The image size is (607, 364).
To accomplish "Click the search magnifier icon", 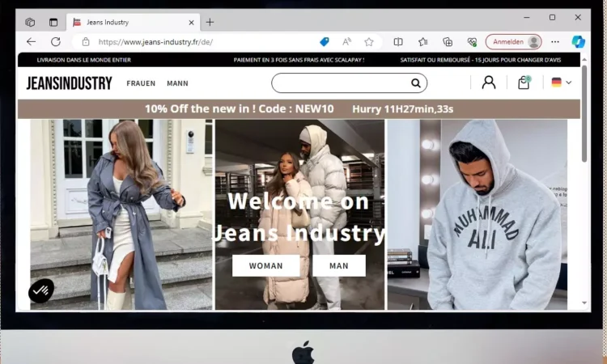I will [416, 83].
